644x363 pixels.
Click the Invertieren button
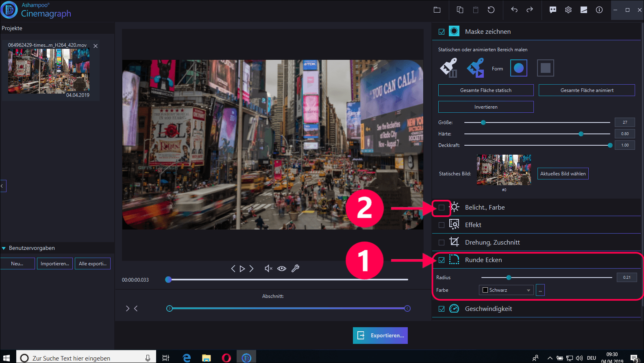click(486, 107)
